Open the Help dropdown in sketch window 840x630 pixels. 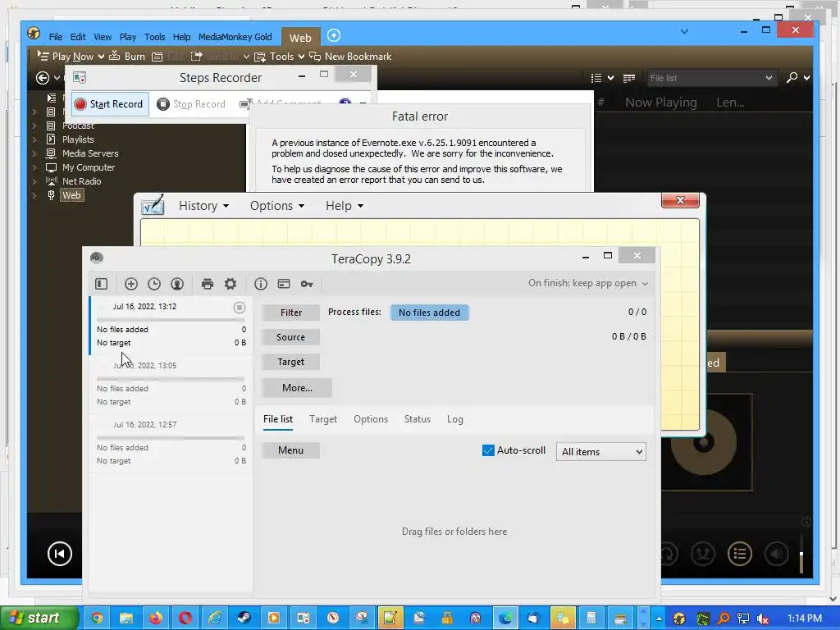pos(345,206)
